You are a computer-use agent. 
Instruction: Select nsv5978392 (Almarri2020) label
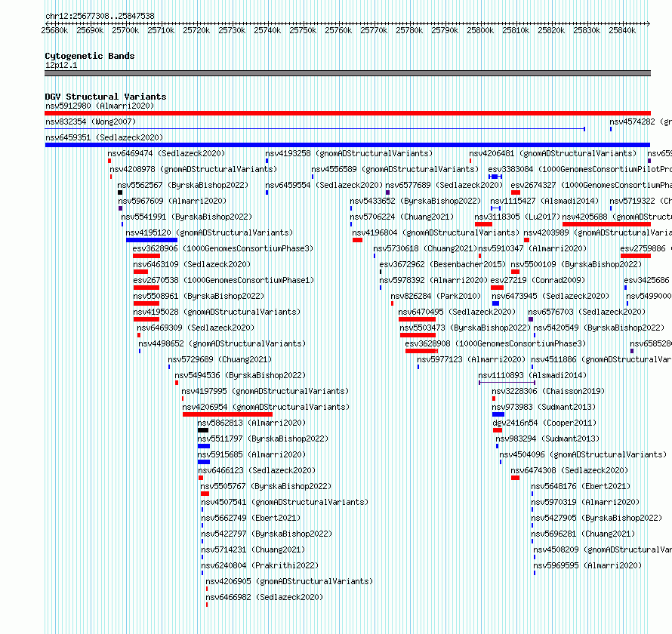click(433, 280)
